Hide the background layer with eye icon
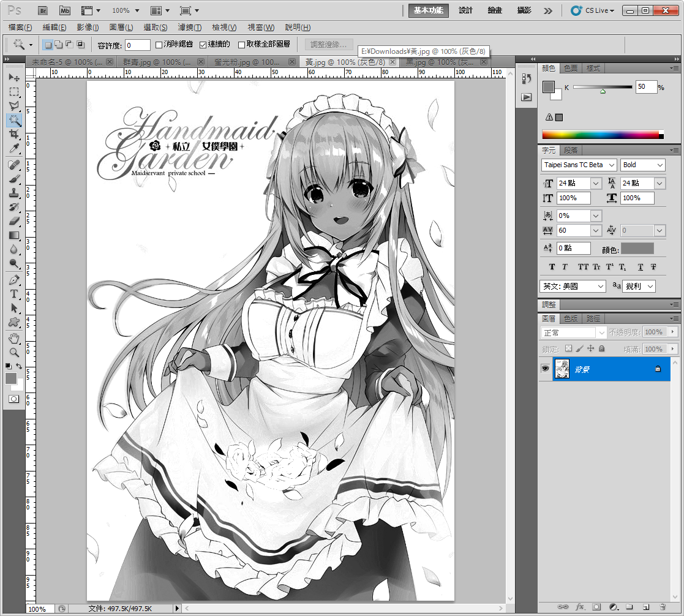This screenshot has width=684, height=616. pyautogui.click(x=545, y=369)
